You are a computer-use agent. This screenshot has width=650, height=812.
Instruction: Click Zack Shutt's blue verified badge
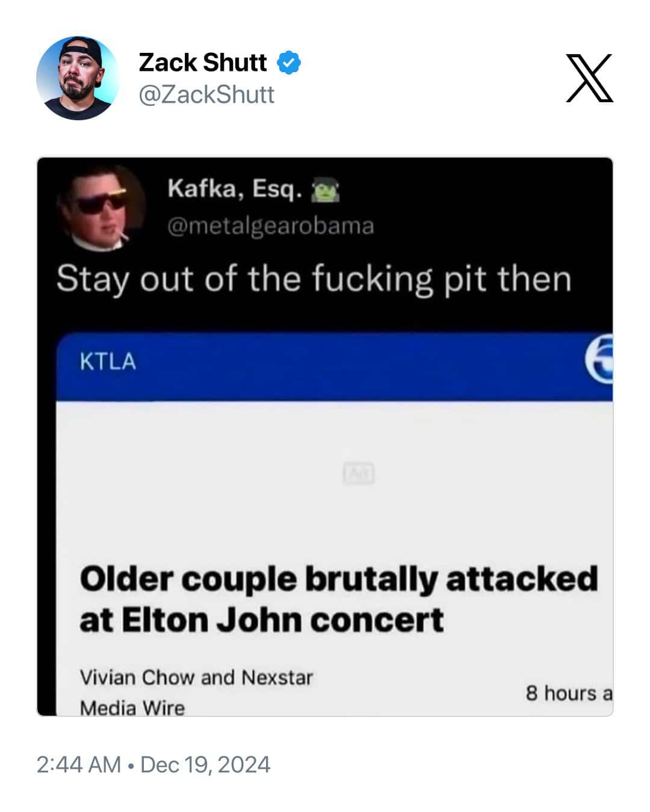pyautogui.click(x=289, y=63)
